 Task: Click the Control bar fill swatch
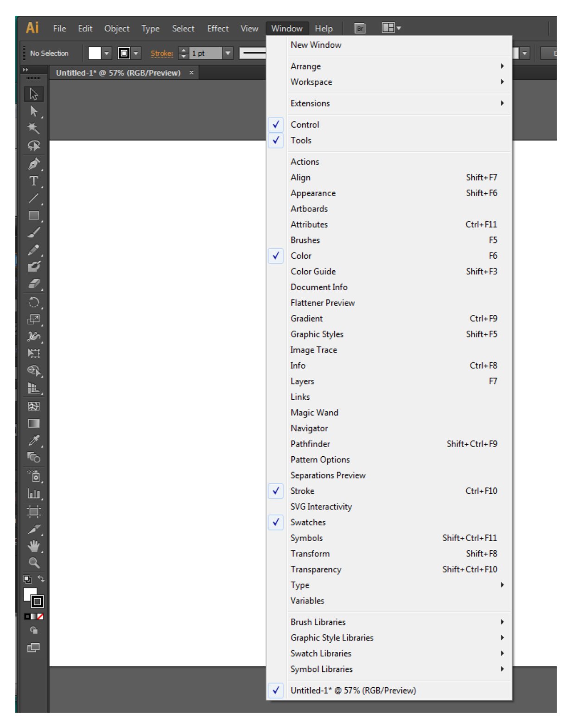pos(95,53)
